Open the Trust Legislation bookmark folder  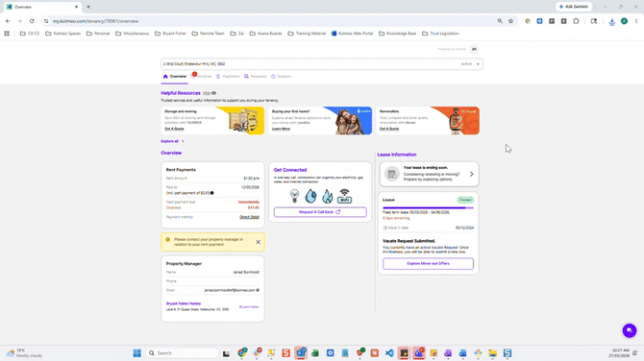pos(440,34)
